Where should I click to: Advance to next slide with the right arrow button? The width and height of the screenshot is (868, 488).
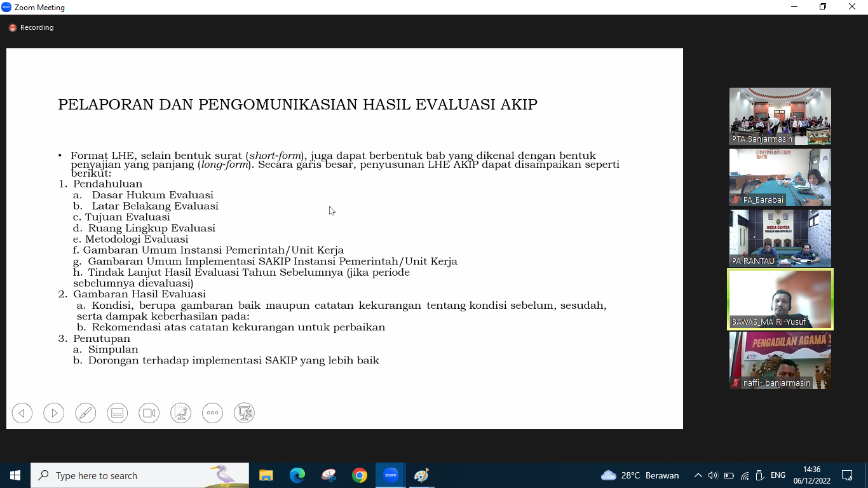54,413
